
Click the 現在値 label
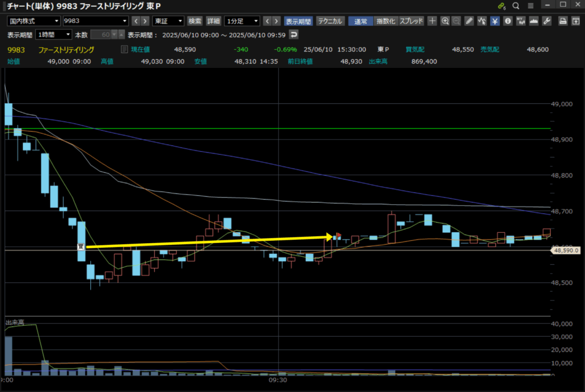pyautogui.click(x=141, y=50)
